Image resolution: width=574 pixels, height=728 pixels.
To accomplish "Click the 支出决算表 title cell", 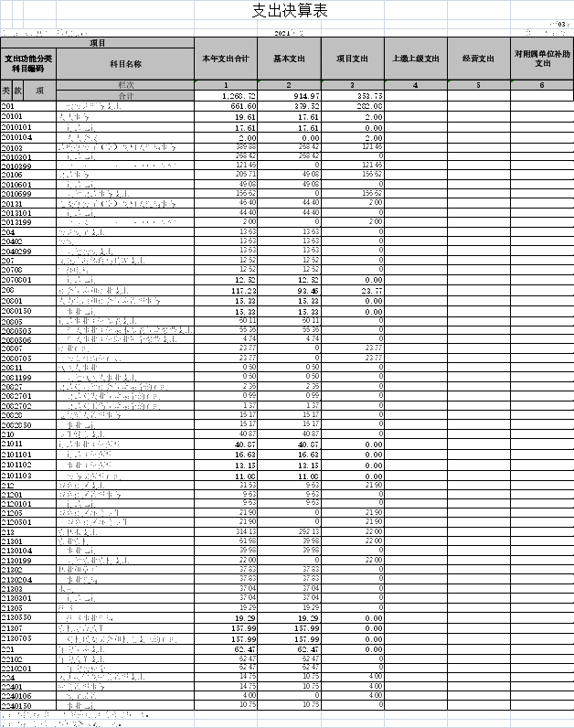I will click(288, 11).
